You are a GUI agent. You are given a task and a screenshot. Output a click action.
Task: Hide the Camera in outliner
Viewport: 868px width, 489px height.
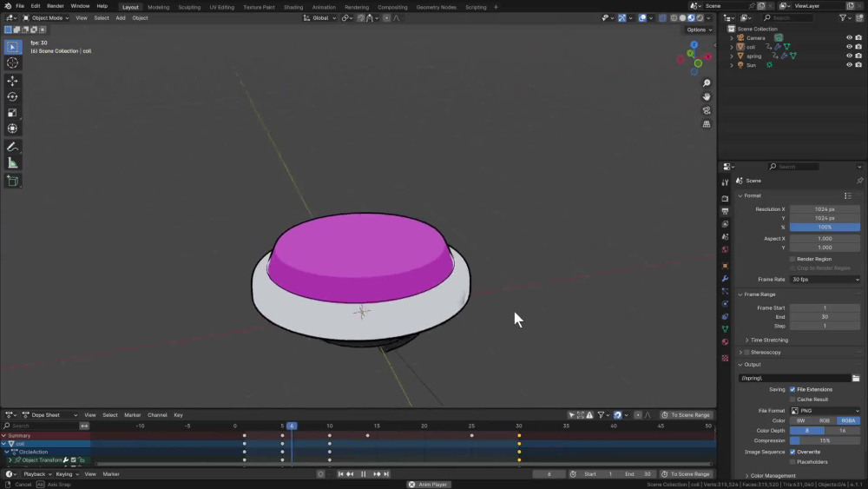click(849, 37)
